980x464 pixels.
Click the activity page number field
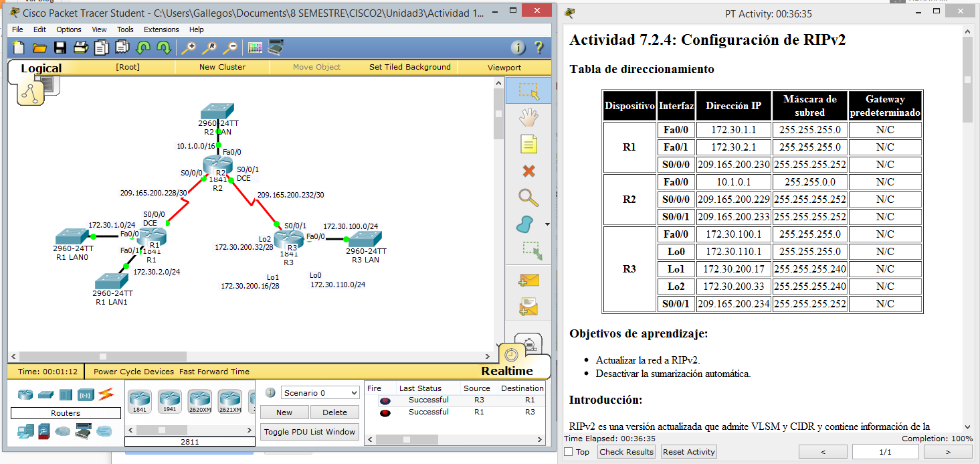pos(885,452)
